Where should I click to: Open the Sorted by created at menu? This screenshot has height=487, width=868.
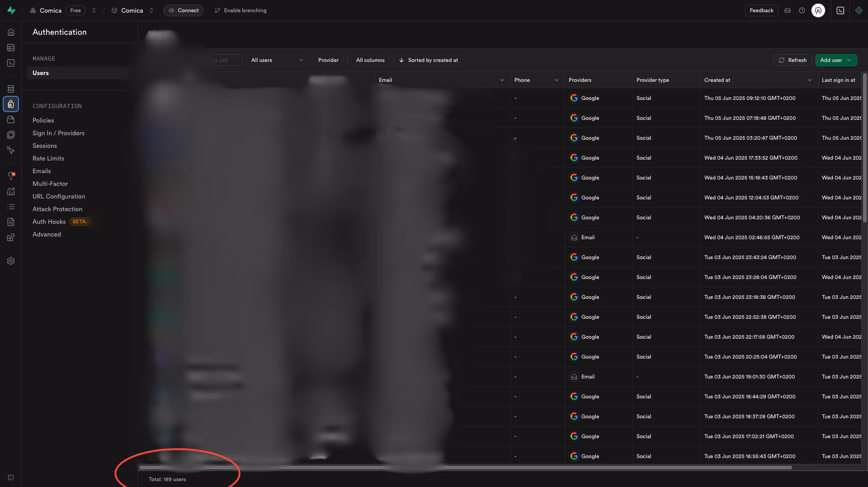429,60
